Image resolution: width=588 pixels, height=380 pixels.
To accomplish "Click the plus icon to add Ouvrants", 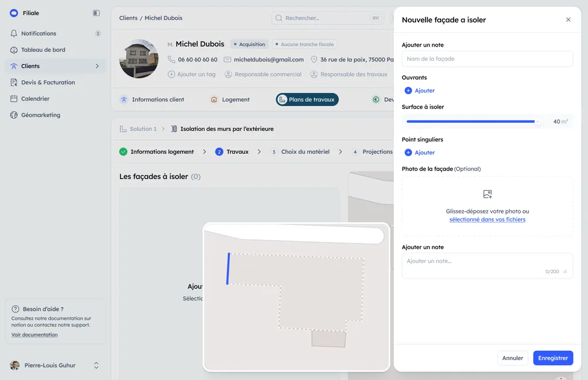I will click(408, 90).
